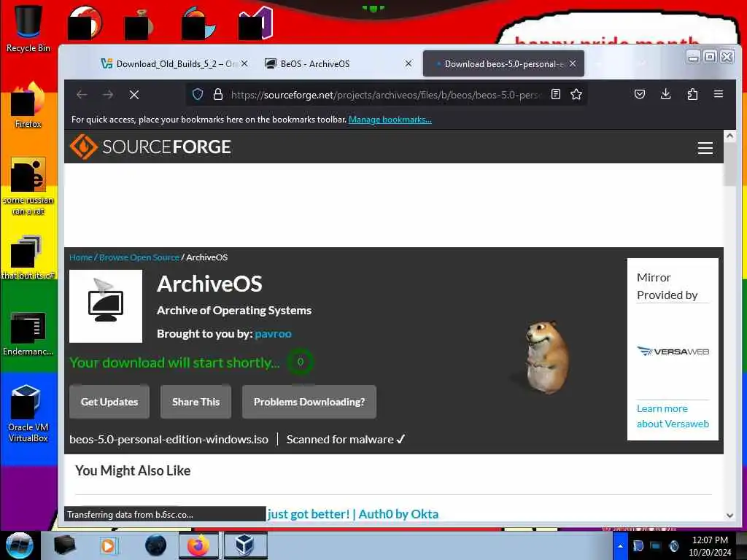Close the Download_Old_Builds_5_2 tab
The image size is (747, 560).
tap(244, 63)
